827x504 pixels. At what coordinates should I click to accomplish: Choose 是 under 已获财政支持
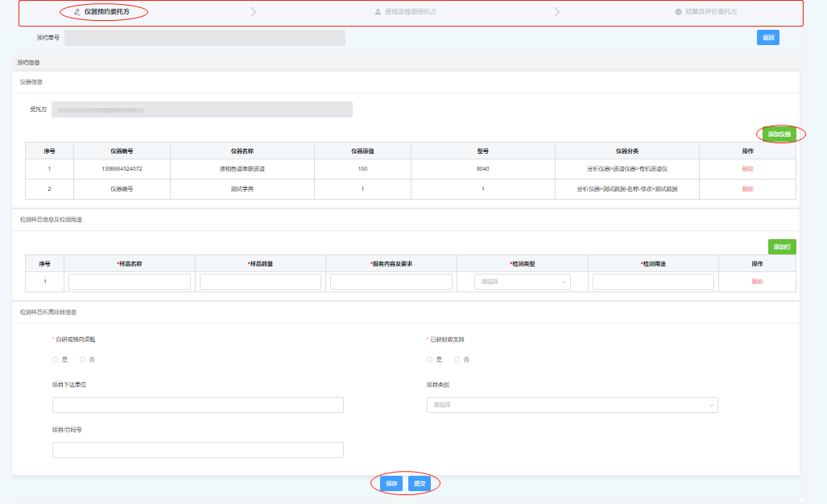point(430,360)
